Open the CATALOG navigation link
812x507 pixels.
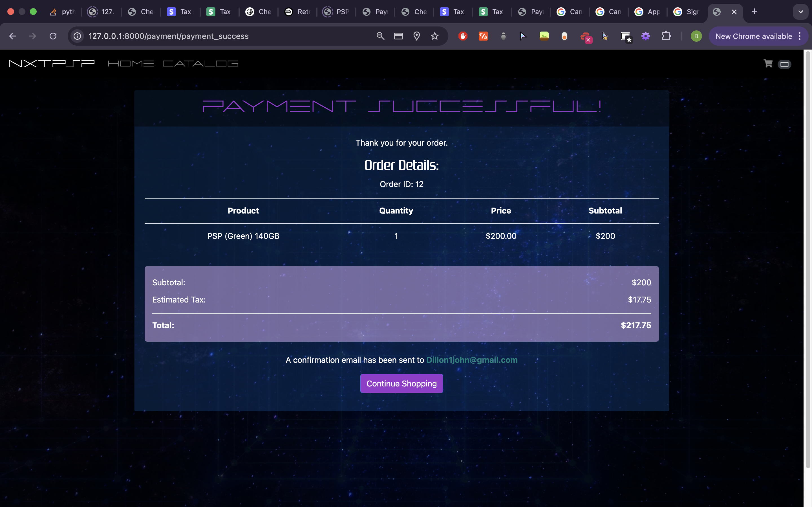click(200, 63)
